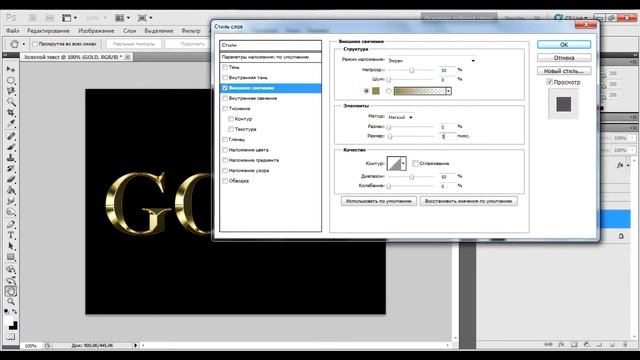Viewport: 640px width, 360px height.
Task: Enable the Внутренняя тень checkbox
Action: 225,77
